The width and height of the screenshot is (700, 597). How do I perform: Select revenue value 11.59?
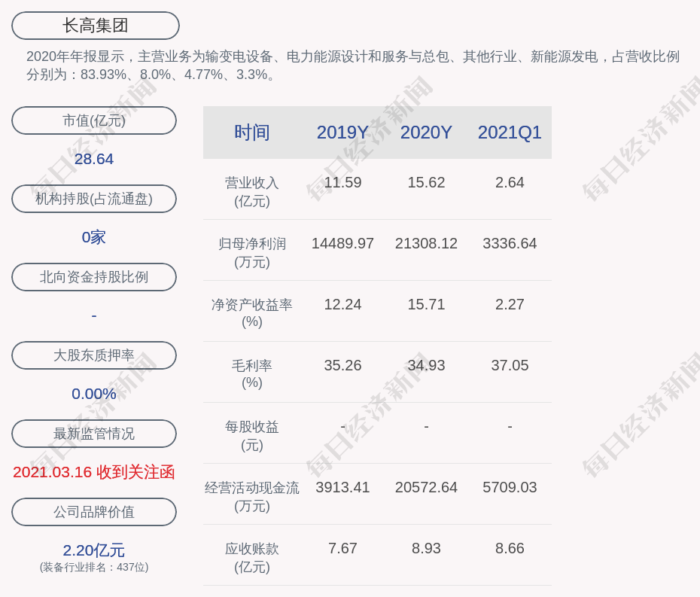(342, 183)
